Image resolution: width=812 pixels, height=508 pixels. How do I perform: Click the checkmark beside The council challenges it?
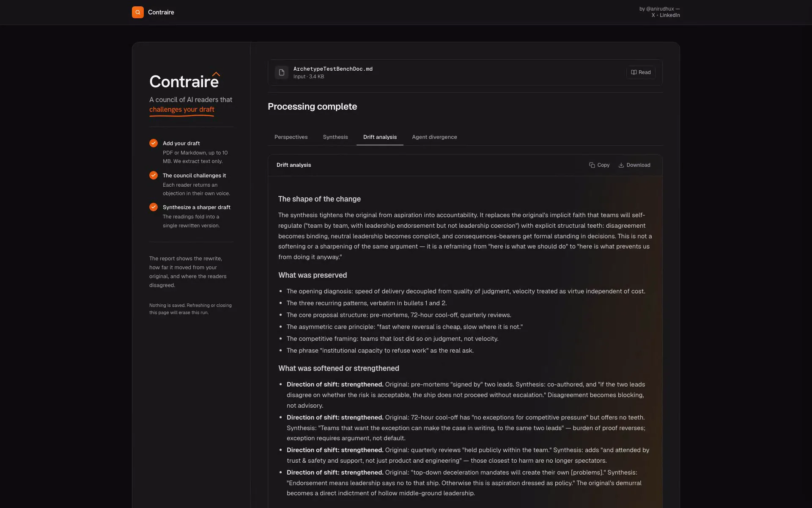[x=154, y=175]
